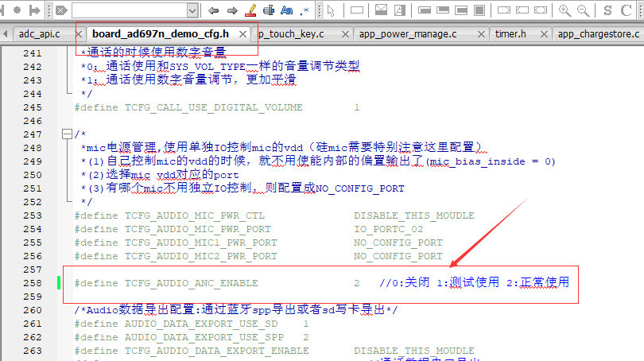
Task: Click AUDIO_DATA_EXPORT_USE_SPP define
Action: 204,338
